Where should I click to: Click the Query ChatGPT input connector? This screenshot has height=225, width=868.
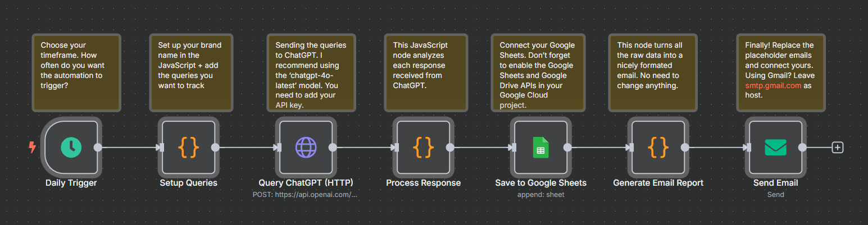click(279, 148)
